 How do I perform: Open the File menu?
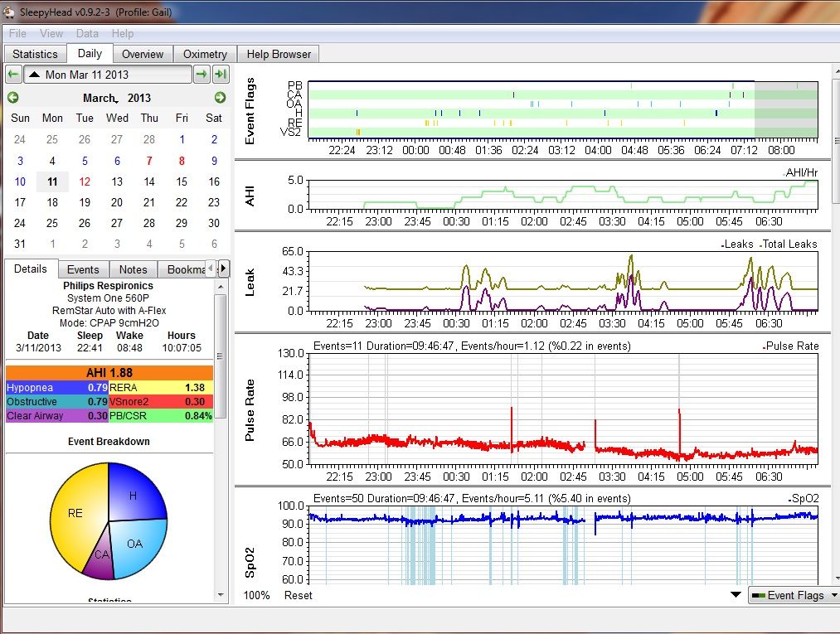click(17, 33)
